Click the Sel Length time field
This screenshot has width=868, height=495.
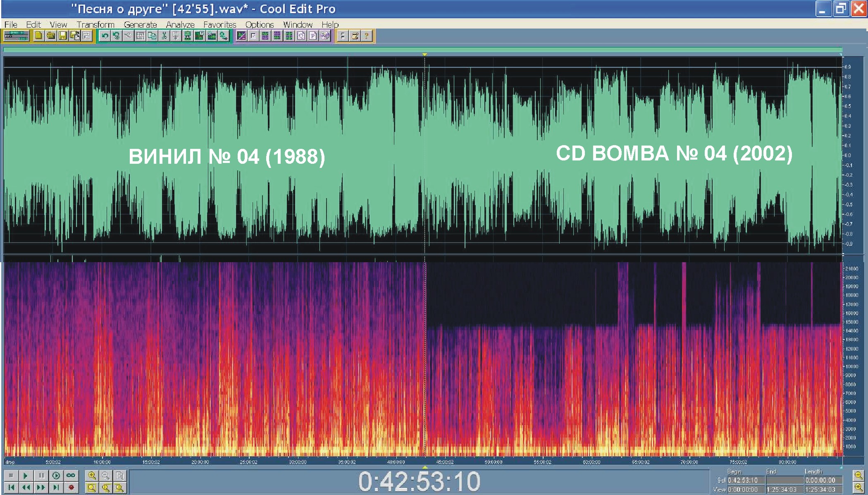point(823,480)
